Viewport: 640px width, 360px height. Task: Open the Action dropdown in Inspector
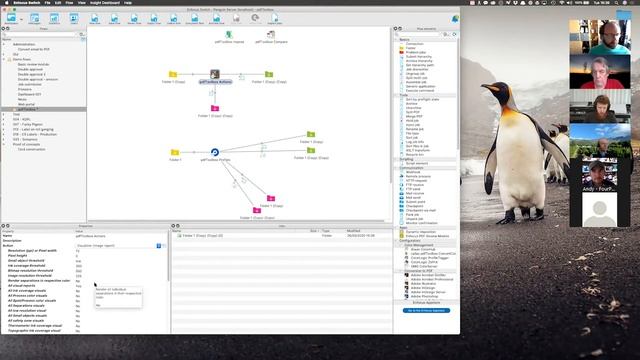(159, 246)
